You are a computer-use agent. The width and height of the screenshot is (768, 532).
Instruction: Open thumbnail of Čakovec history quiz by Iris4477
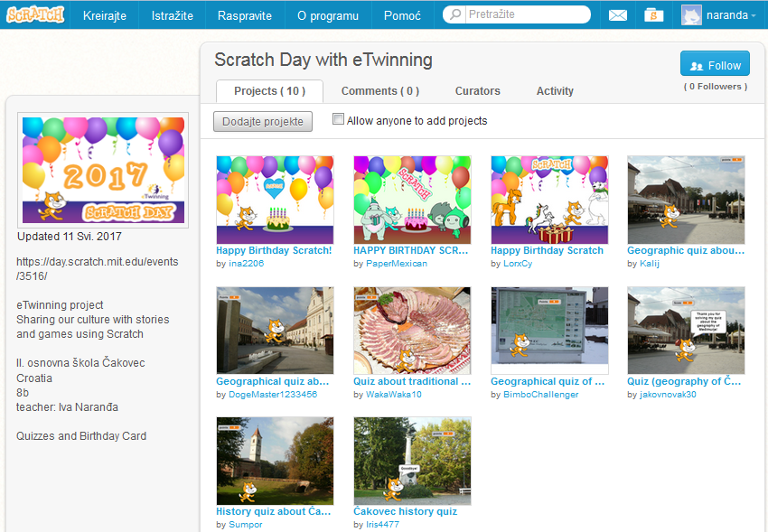tap(412, 461)
